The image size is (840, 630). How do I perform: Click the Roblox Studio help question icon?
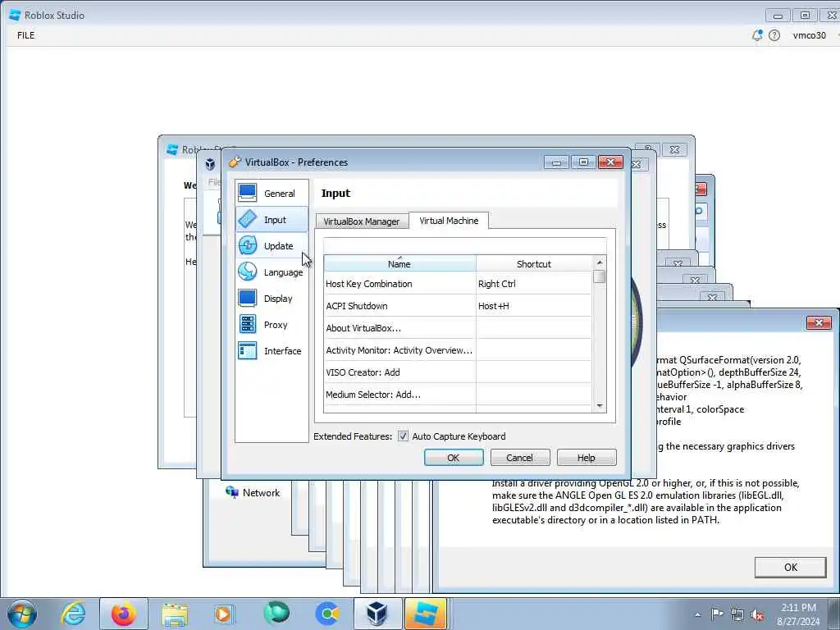774,35
